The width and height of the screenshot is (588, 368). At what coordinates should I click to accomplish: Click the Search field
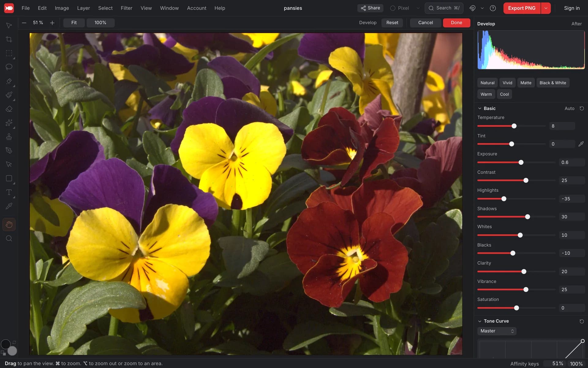[x=444, y=8]
